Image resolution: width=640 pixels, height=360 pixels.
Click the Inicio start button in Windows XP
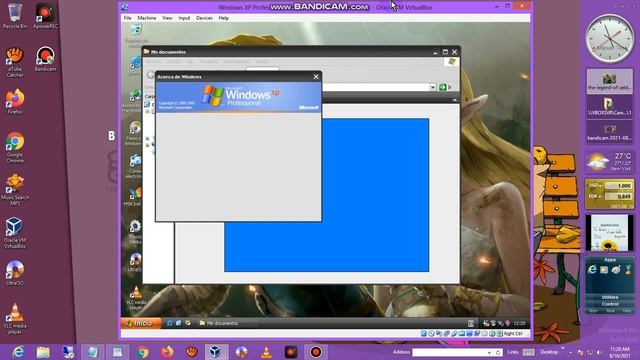point(142,323)
